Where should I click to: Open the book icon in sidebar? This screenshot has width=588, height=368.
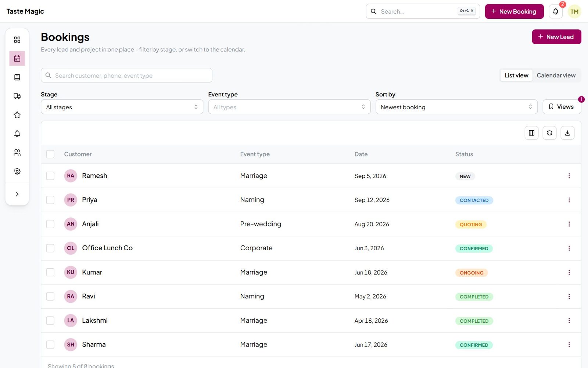(17, 77)
